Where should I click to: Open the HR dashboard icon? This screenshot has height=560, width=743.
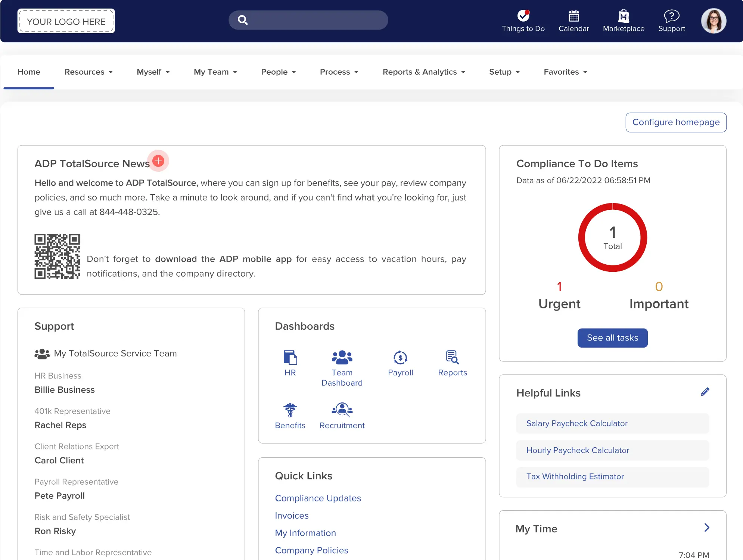290,358
